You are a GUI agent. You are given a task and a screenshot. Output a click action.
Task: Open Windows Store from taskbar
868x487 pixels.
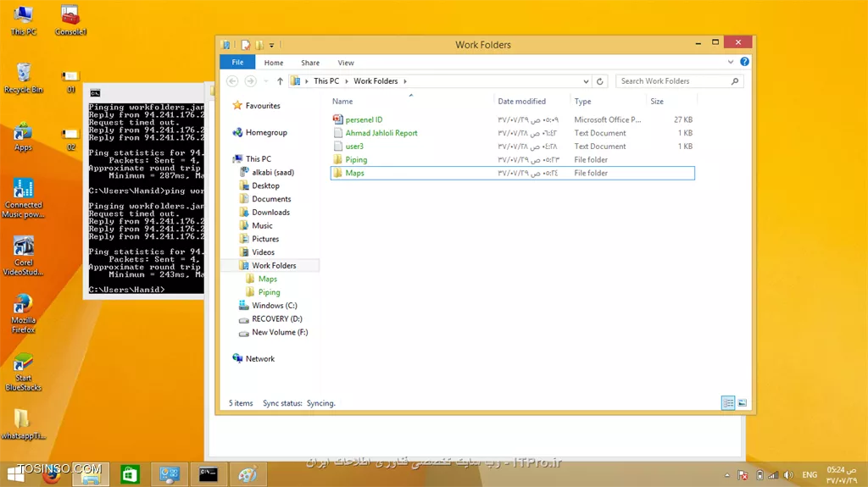pyautogui.click(x=130, y=474)
